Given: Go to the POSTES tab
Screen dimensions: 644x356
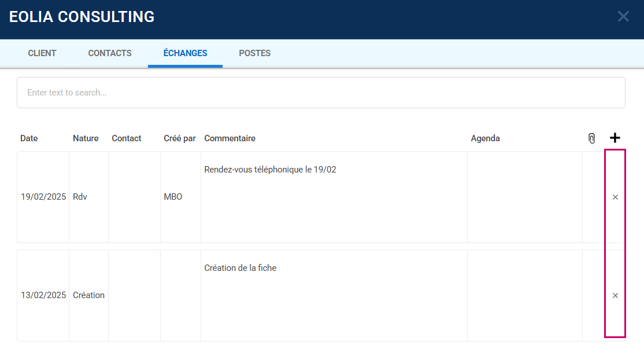Looking at the screenshot, I should 254,53.
